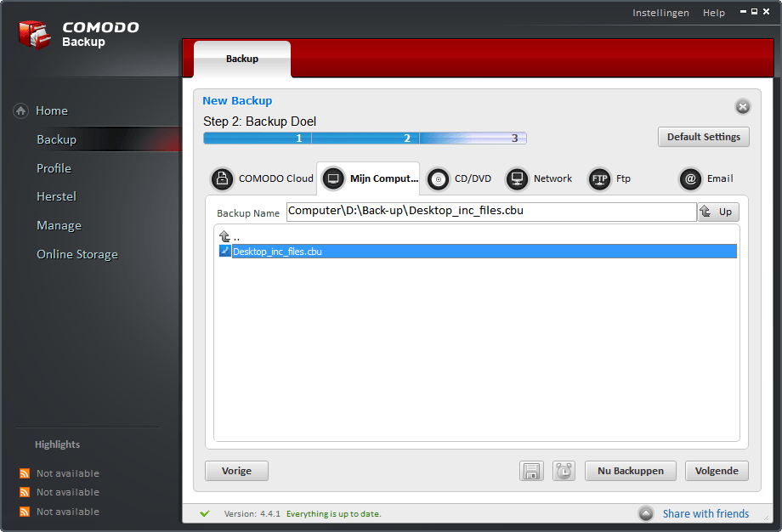782x532 pixels.
Task: Click the Home icon in sidebar
Action: (x=20, y=110)
